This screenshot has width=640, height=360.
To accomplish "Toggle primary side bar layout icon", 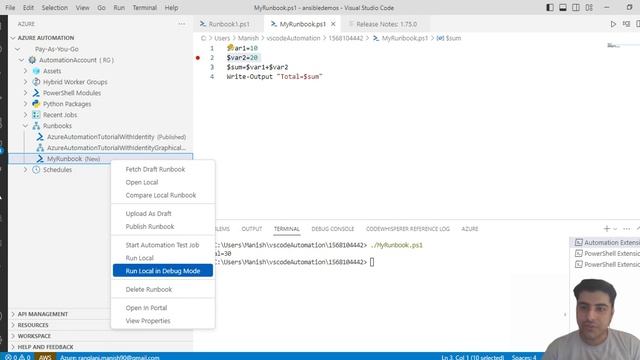I will [550, 8].
